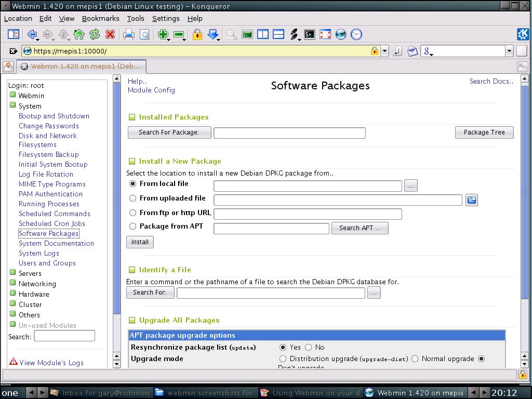Expand the Servers category

pos(13,272)
